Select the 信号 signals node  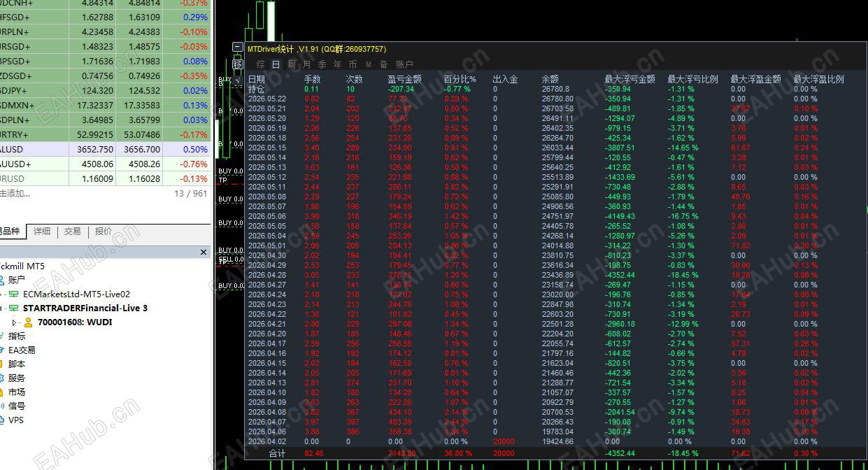(x=17, y=406)
